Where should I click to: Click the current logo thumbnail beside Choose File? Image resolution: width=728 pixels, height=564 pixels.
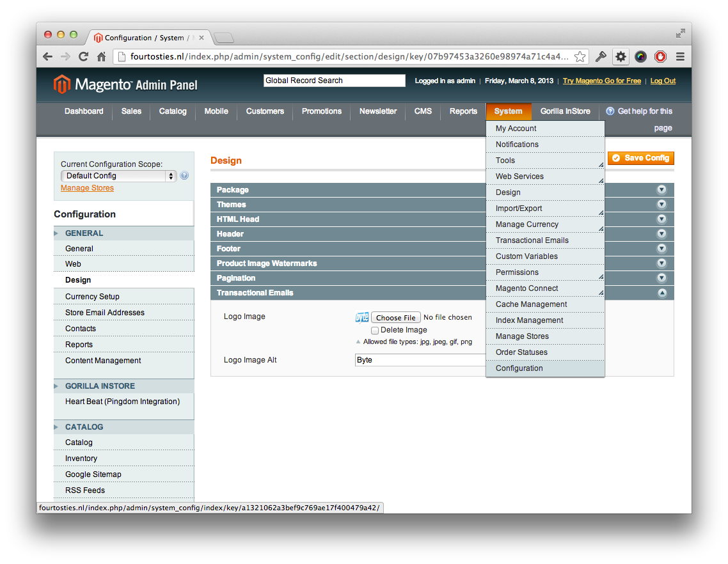click(361, 317)
